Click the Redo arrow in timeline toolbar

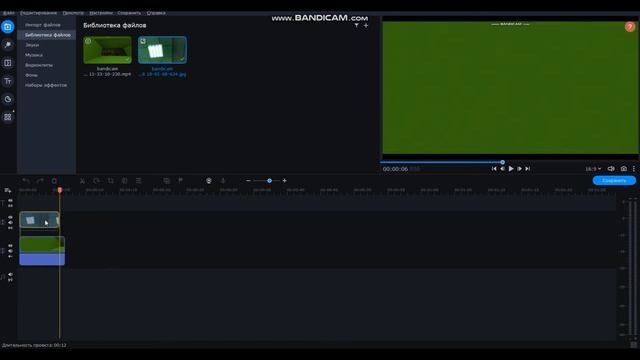[40, 180]
